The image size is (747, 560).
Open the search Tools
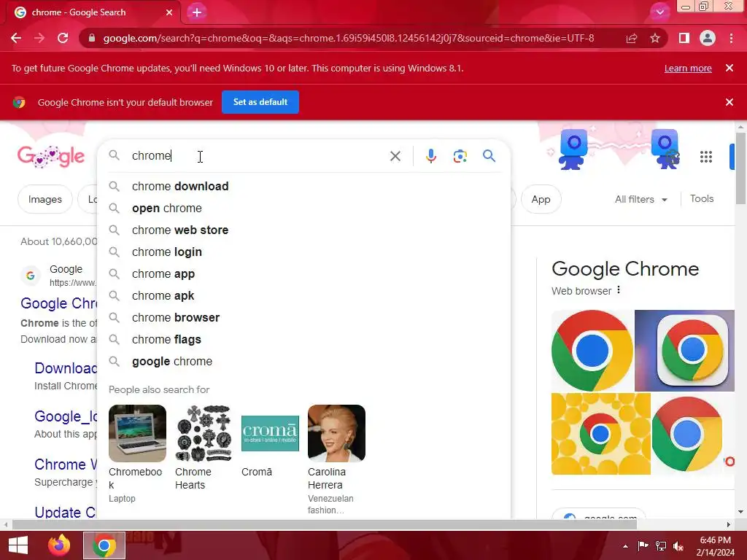[702, 198]
